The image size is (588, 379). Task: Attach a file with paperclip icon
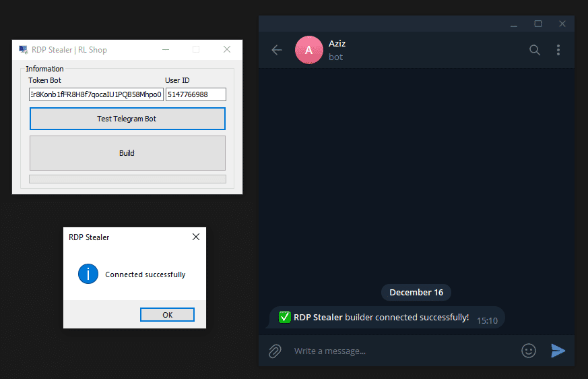[275, 351]
